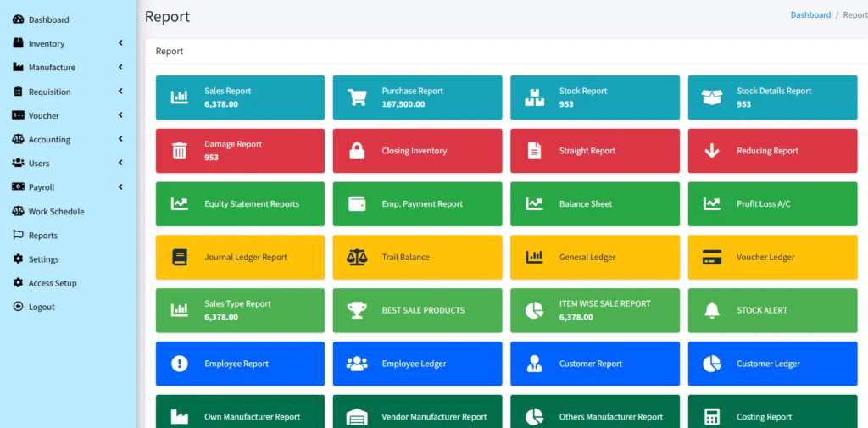Click the Stock Alert bell icon

click(x=712, y=310)
